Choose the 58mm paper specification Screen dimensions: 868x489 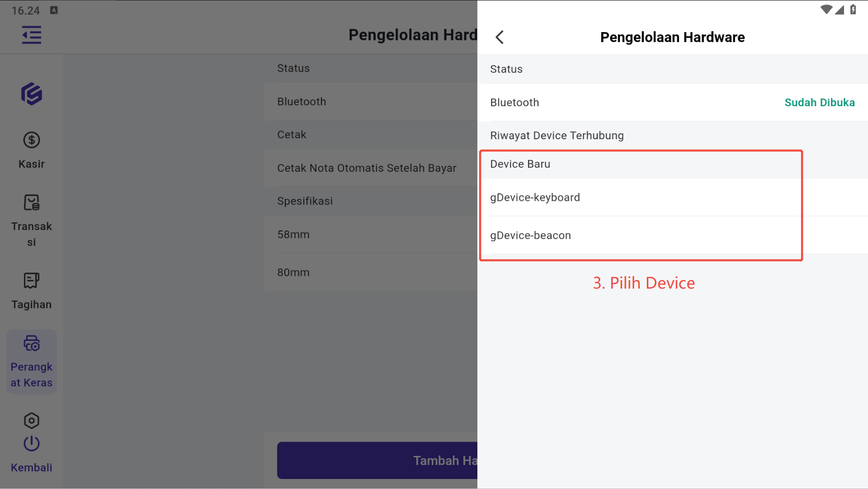click(294, 234)
